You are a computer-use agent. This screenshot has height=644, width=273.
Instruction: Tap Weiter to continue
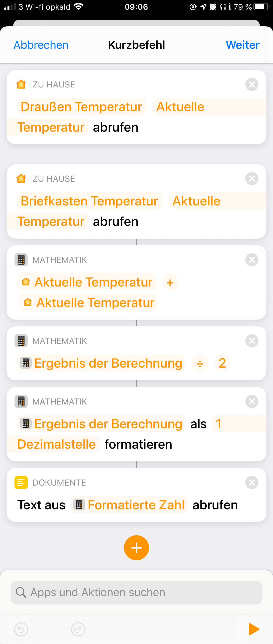tap(242, 45)
